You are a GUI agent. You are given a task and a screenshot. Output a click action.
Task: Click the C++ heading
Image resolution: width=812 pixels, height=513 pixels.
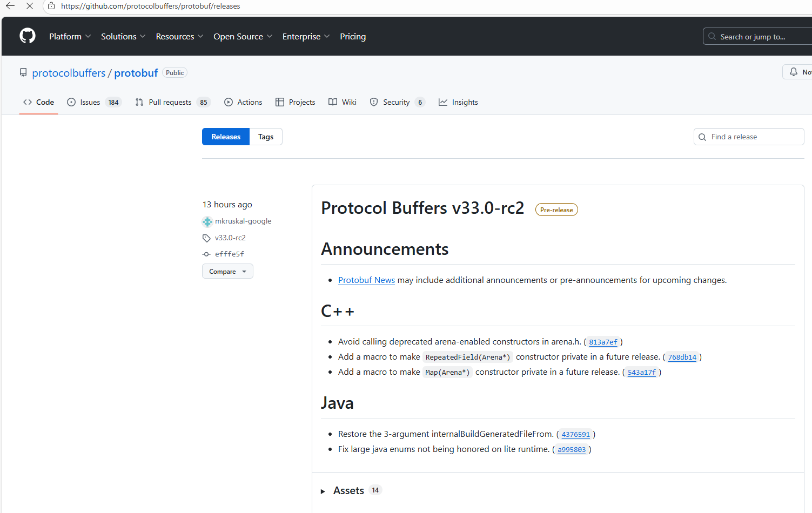[x=338, y=311]
